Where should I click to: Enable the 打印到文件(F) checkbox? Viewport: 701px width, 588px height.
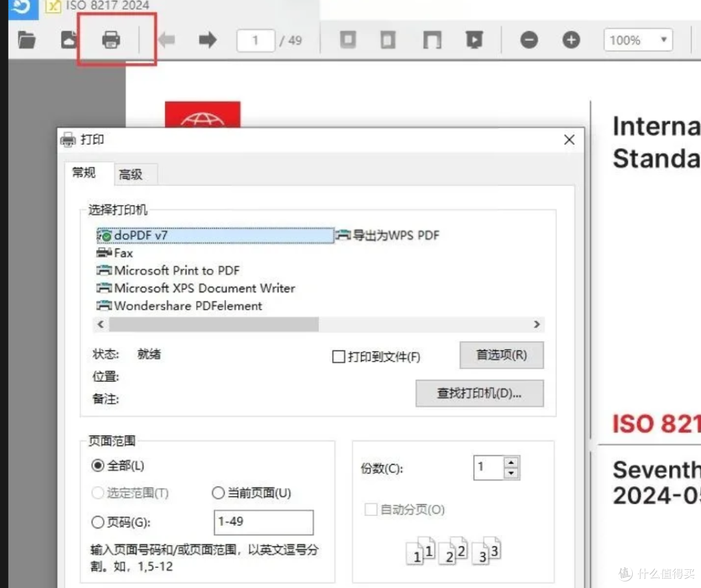[x=339, y=357]
